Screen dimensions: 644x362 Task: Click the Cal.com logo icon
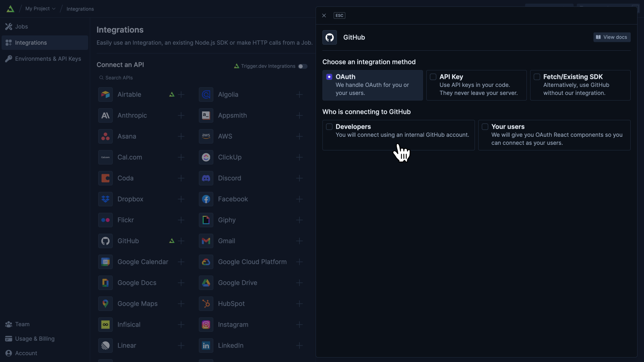pyautogui.click(x=105, y=157)
